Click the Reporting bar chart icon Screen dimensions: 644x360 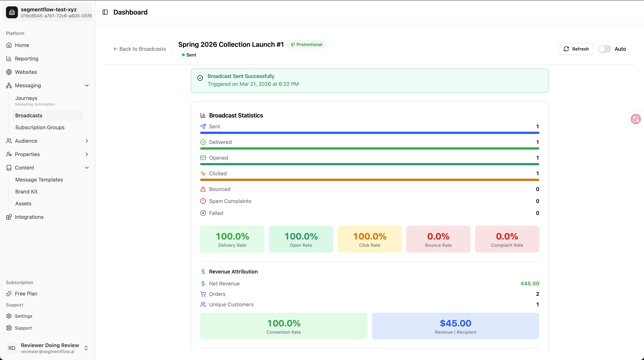click(9, 59)
